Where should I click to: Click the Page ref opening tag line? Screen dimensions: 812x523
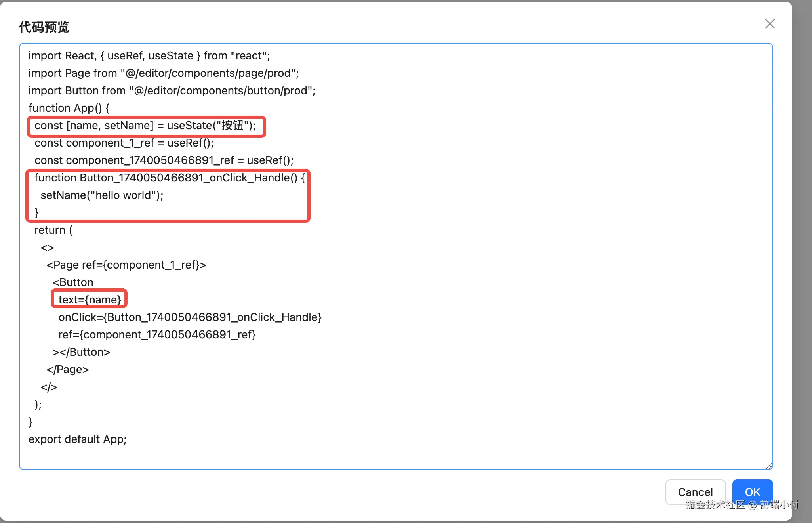pos(126,265)
